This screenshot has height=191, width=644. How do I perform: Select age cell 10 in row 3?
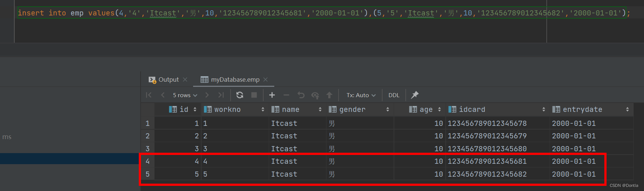[x=420, y=149]
